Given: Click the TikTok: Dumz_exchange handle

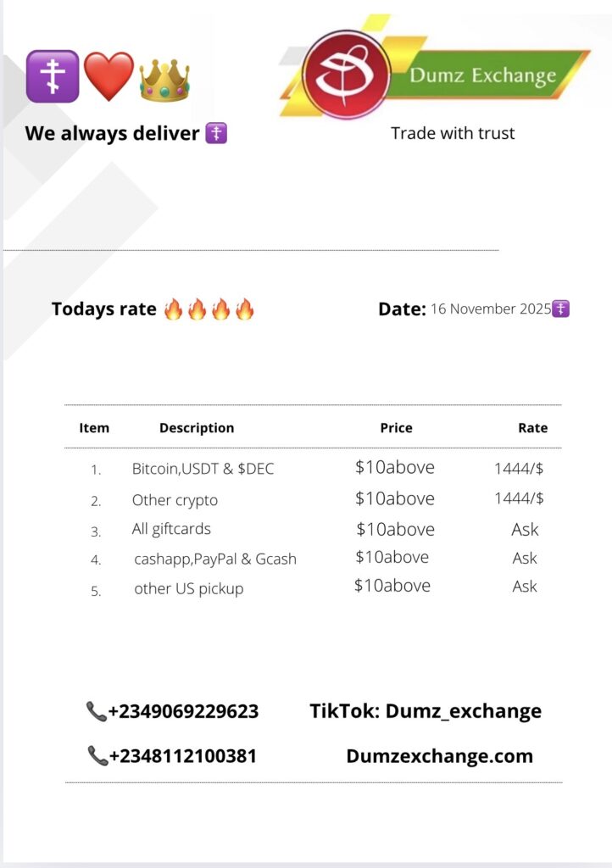Looking at the screenshot, I should (x=426, y=711).
